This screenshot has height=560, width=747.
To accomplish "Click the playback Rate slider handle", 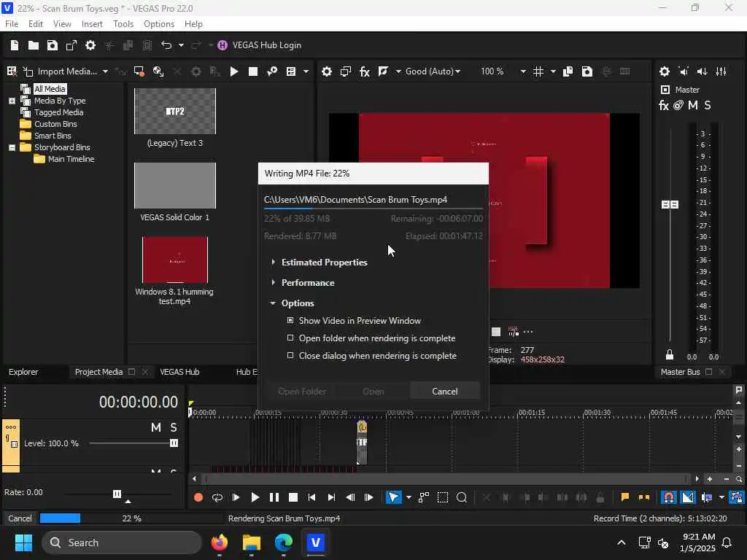I will 117,494.
